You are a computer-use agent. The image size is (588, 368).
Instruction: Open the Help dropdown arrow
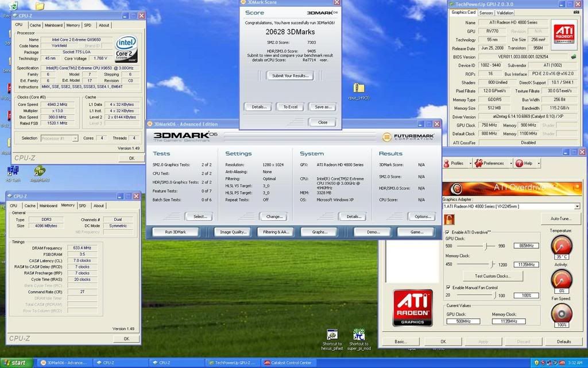coord(539,163)
